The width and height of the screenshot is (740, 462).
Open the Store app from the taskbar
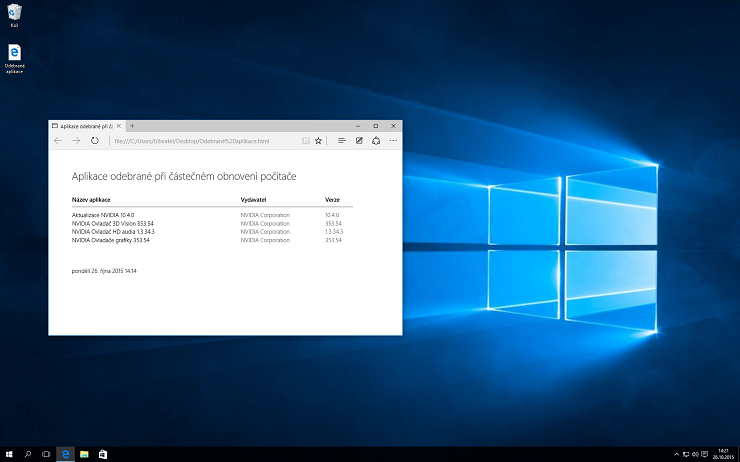[102, 454]
